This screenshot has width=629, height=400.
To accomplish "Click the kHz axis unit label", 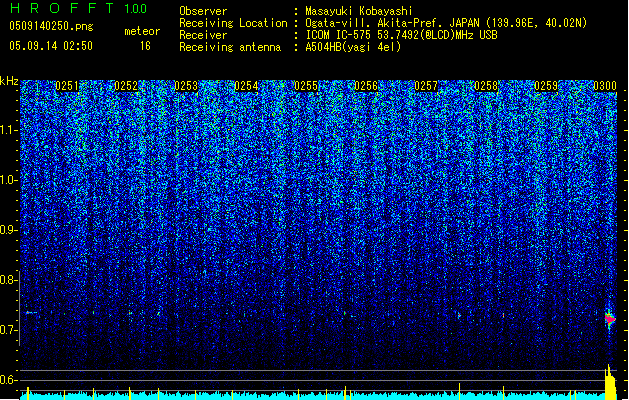I will [9, 81].
